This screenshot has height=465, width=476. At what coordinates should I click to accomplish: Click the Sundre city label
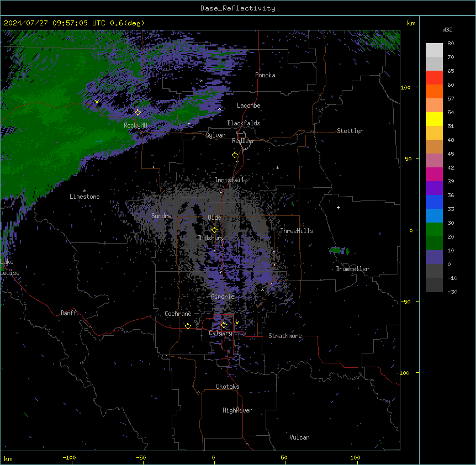coord(161,216)
